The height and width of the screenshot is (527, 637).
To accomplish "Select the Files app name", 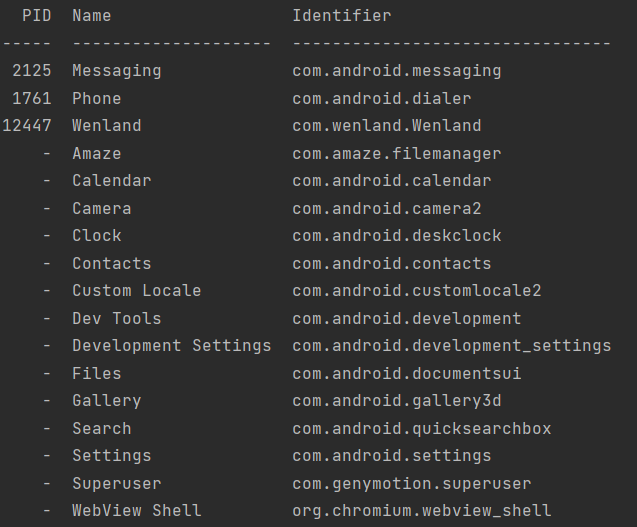I will coord(97,373).
